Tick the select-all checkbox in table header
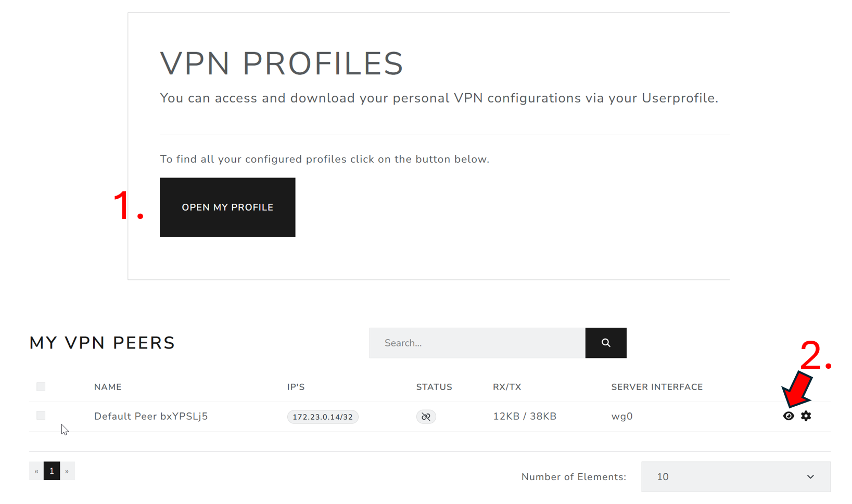This screenshot has height=504, width=852. (41, 386)
